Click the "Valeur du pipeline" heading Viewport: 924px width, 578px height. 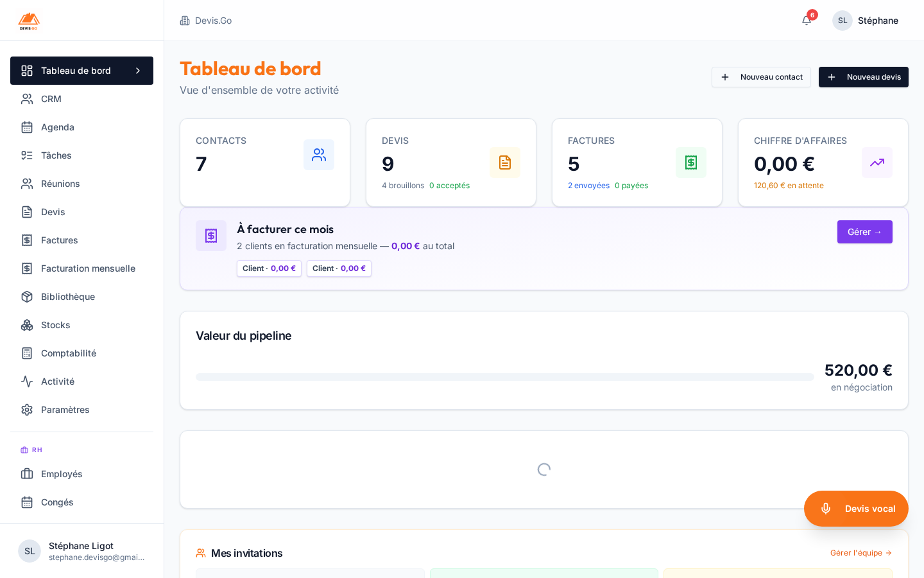point(243,336)
